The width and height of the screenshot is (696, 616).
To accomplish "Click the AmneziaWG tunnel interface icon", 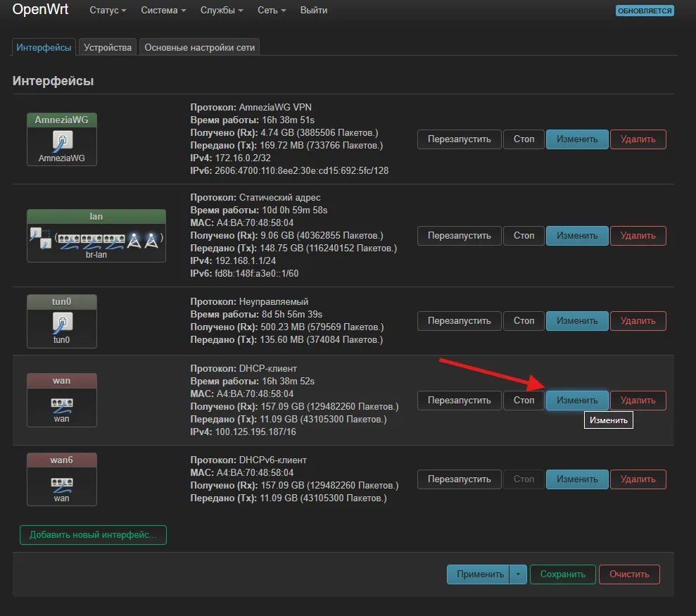I will (x=62, y=141).
